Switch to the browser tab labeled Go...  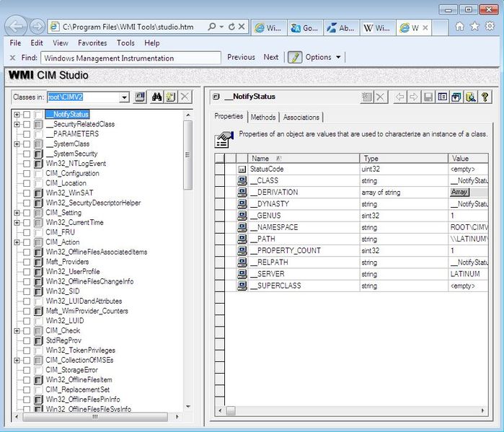click(x=305, y=28)
